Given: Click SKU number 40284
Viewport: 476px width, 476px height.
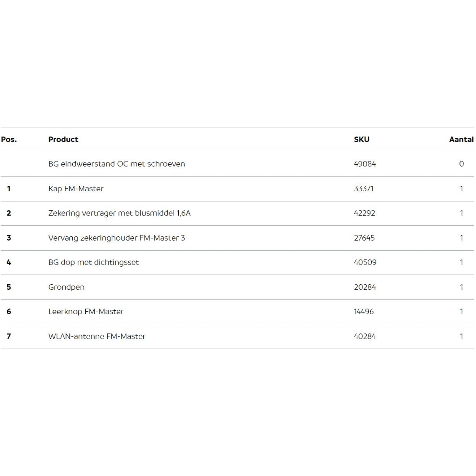Looking at the screenshot, I should (365, 336).
